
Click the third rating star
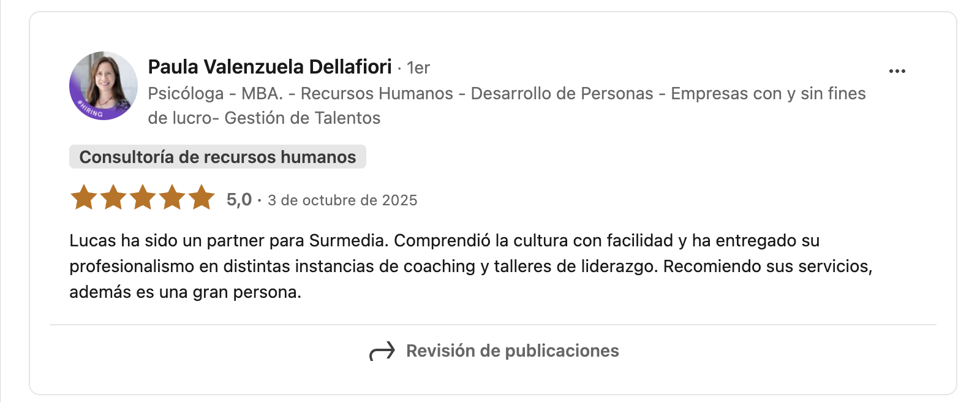(x=143, y=198)
